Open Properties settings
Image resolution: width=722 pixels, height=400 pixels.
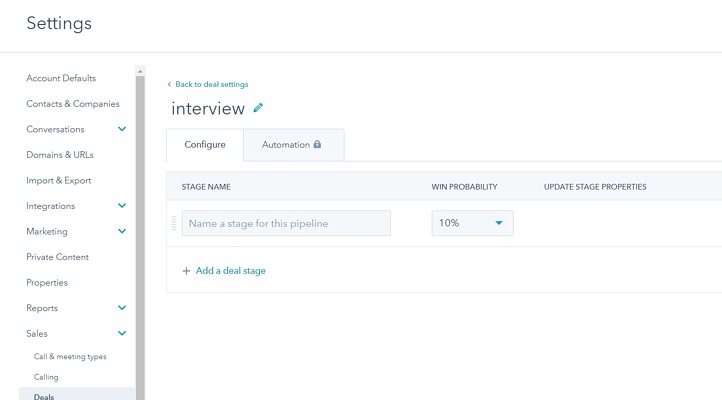[x=47, y=283]
